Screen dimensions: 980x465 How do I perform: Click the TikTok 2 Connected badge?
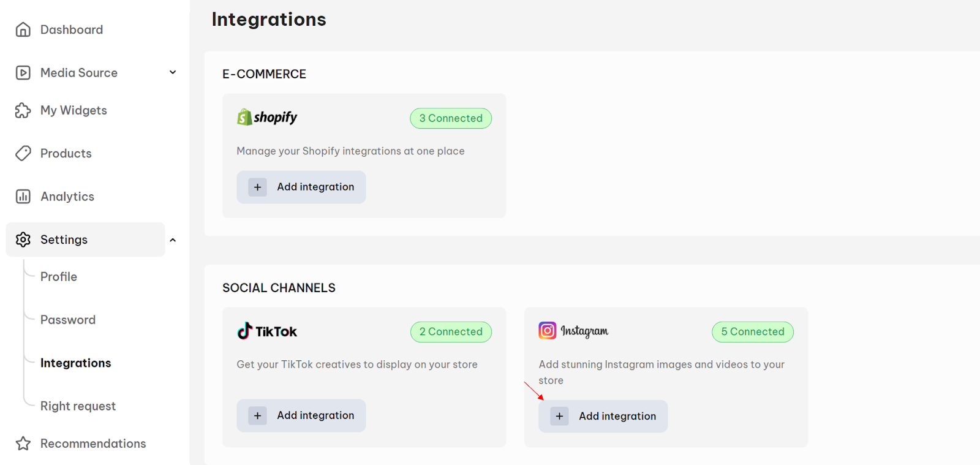point(451,331)
